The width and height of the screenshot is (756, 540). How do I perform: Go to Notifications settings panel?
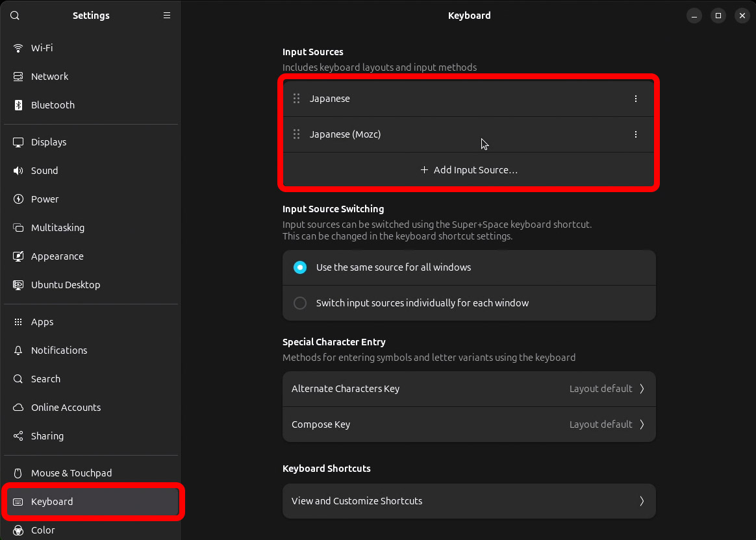coord(91,350)
